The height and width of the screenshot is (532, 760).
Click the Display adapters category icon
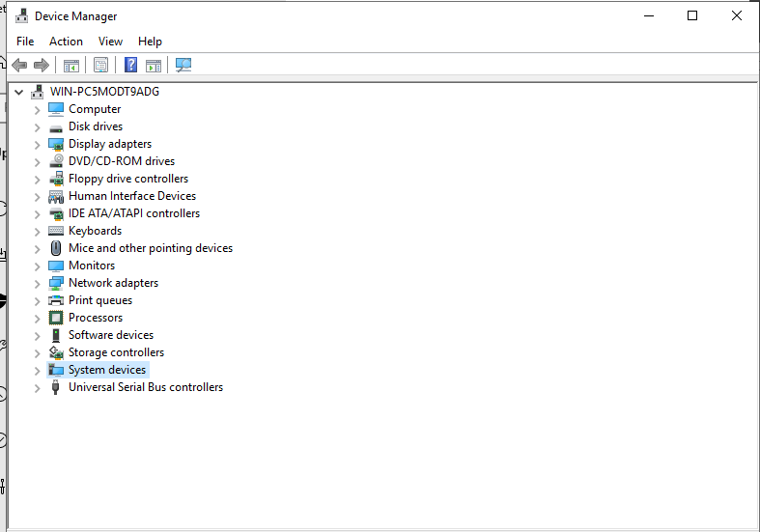(56, 145)
